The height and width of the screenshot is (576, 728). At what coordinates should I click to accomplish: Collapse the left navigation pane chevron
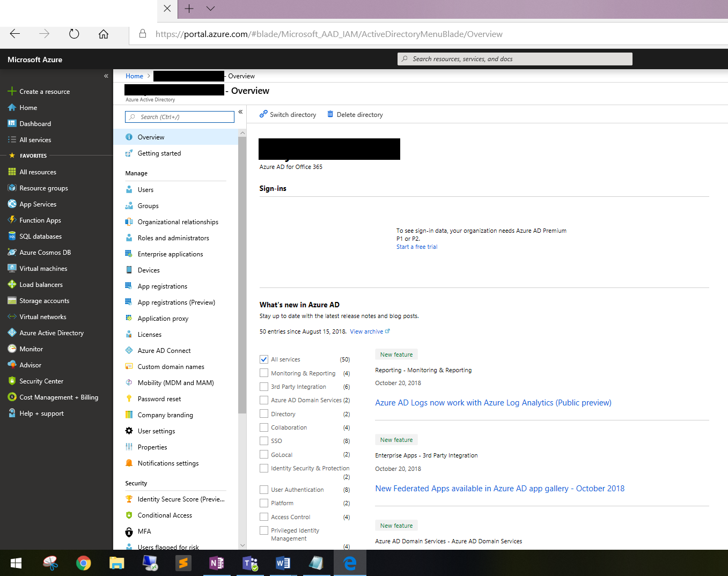[106, 76]
